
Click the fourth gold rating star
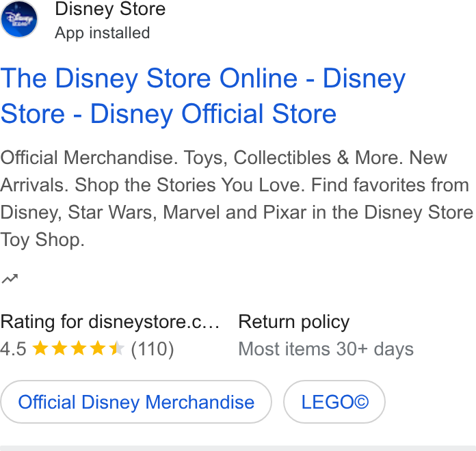click(98, 348)
